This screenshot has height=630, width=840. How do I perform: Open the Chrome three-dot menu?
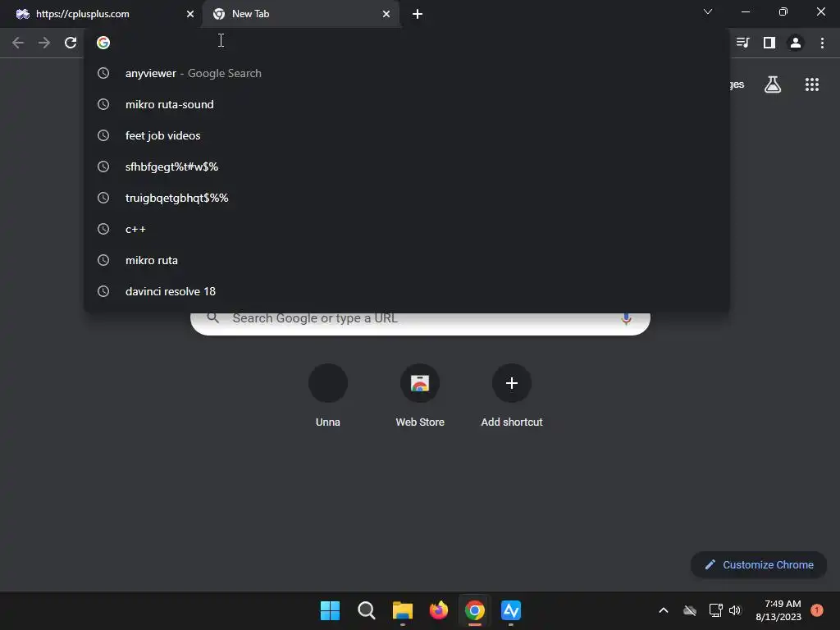click(x=822, y=43)
